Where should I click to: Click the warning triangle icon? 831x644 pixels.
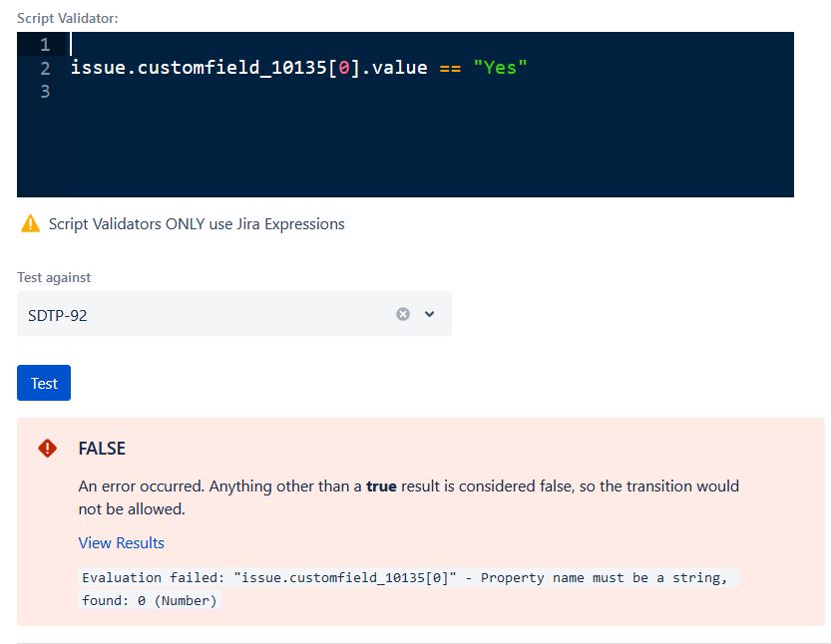pos(29,223)
